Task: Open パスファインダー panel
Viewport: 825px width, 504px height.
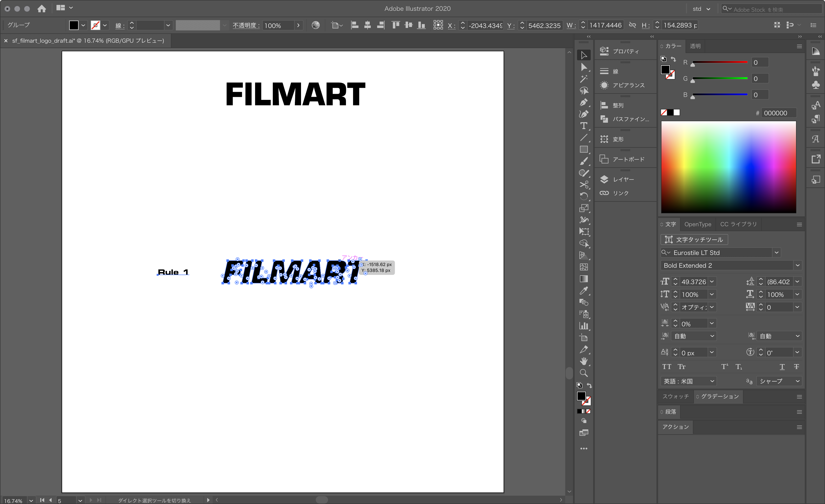Action: (625, 119)
